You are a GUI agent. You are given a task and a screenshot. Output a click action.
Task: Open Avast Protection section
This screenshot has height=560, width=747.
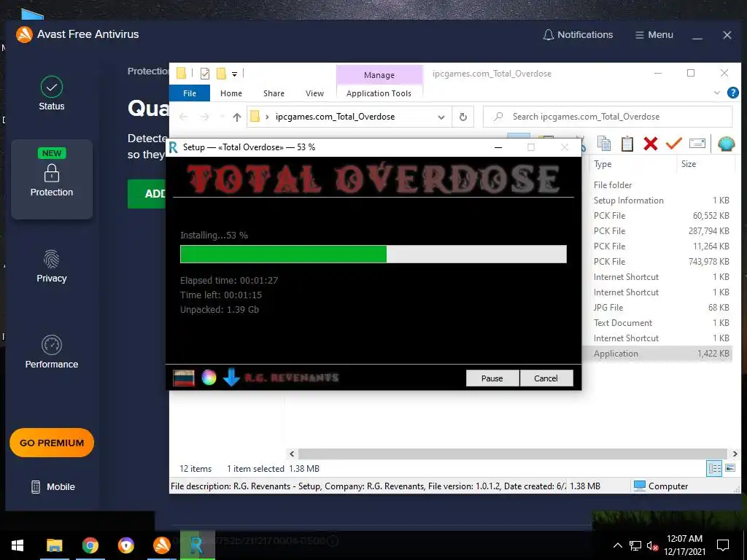pos(52,179)
